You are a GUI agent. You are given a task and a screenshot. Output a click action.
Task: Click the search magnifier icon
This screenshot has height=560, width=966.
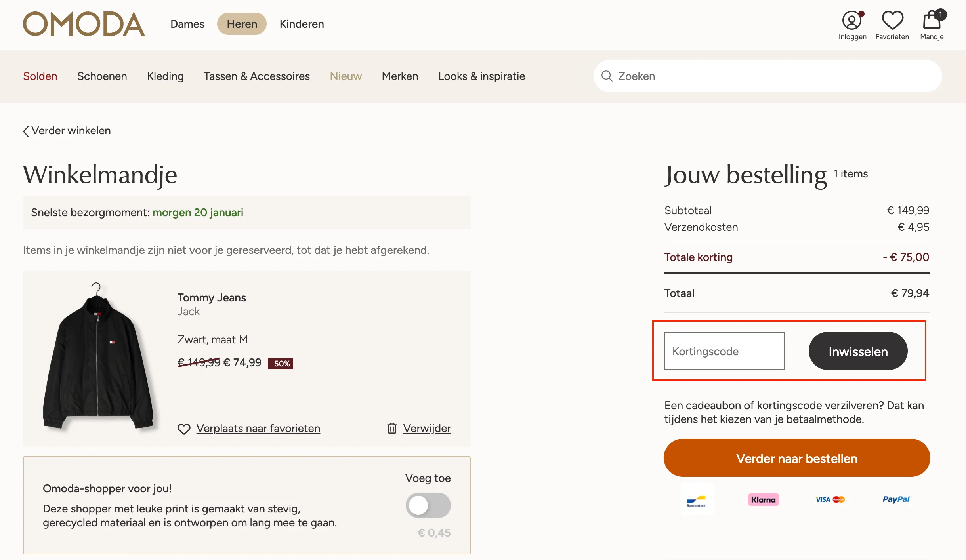click(607, 76)
